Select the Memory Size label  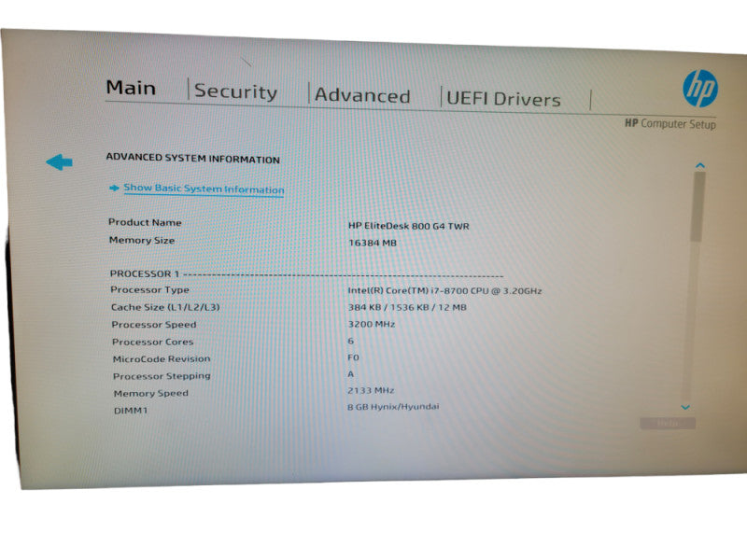142,240
